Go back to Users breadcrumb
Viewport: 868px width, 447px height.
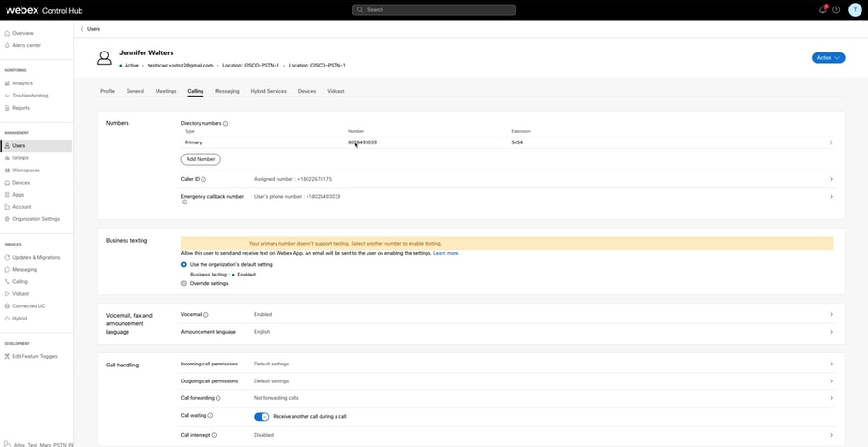pyautogui.click(x=90, y=29)
